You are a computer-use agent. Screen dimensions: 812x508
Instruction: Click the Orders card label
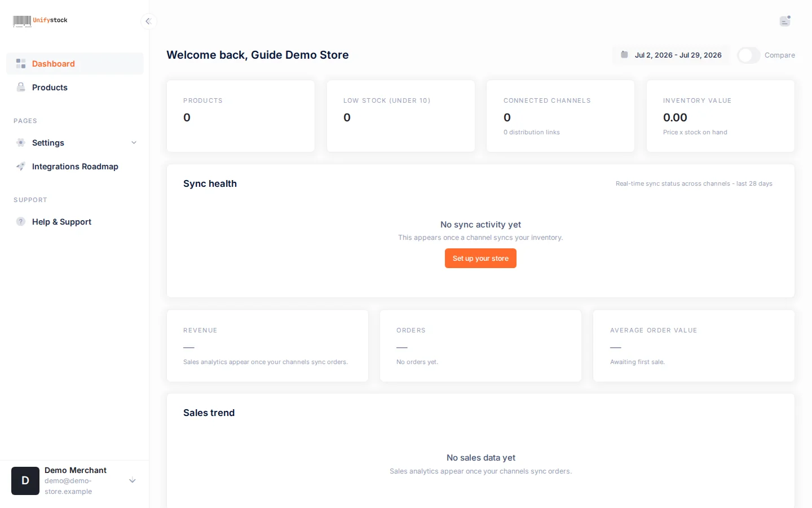(411, 330)
